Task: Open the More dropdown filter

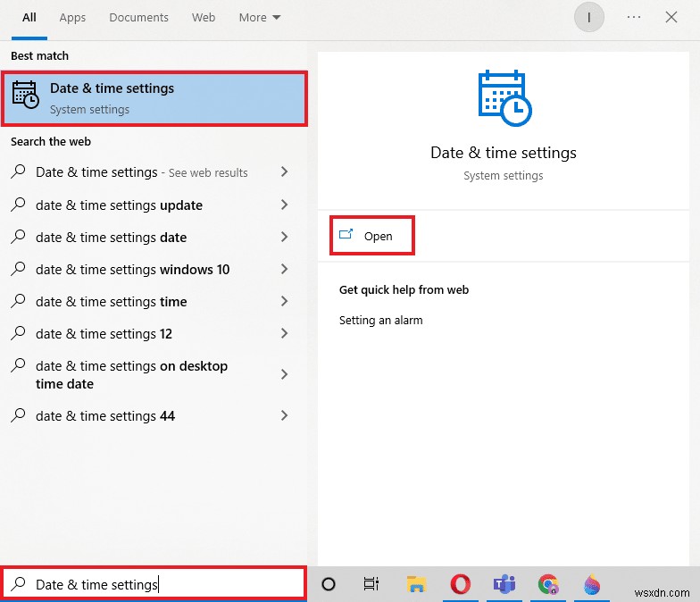Action: [260, 18]
